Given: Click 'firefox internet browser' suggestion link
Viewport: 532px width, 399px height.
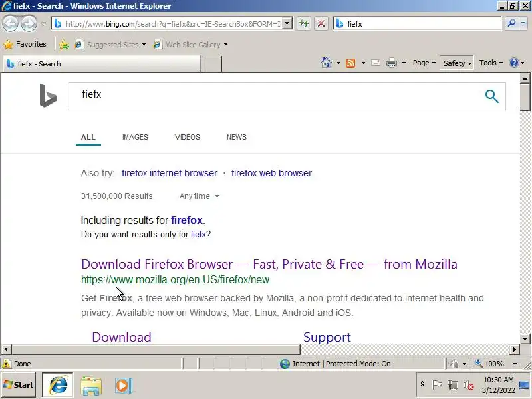Looking at the screenshot, I should point(170,173).
